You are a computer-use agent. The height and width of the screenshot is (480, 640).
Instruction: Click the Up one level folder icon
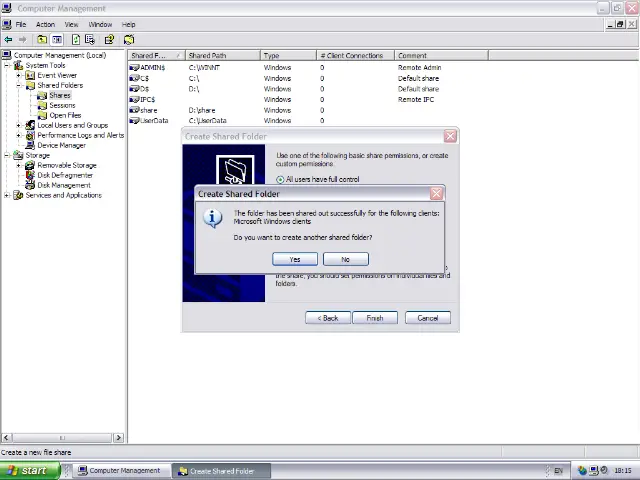(x=42, y=40)
